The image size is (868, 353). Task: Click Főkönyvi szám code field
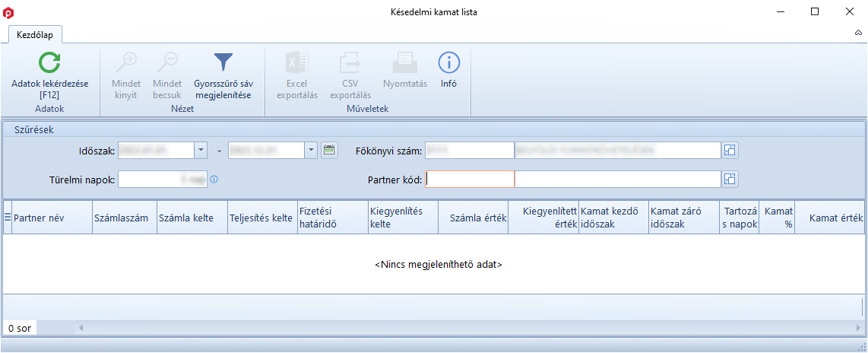pyautogui.click(x=470, y=150)
